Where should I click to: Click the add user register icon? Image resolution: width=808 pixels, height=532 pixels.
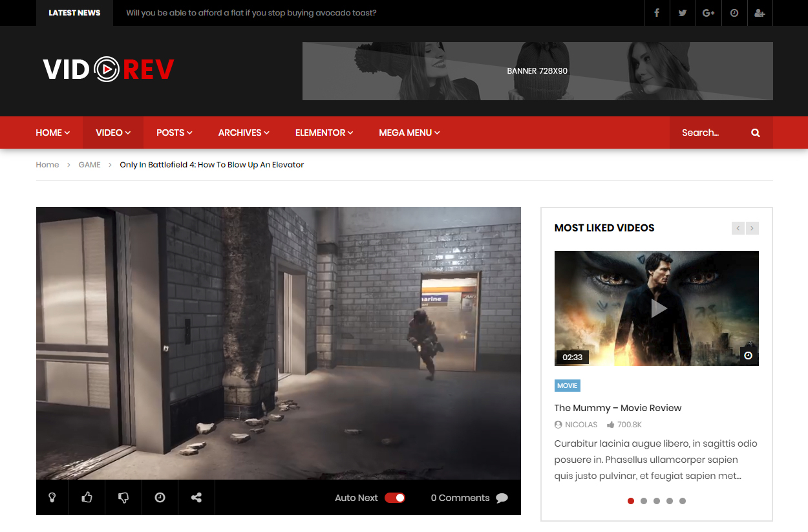pyautogui.click(x=760, y=13)
